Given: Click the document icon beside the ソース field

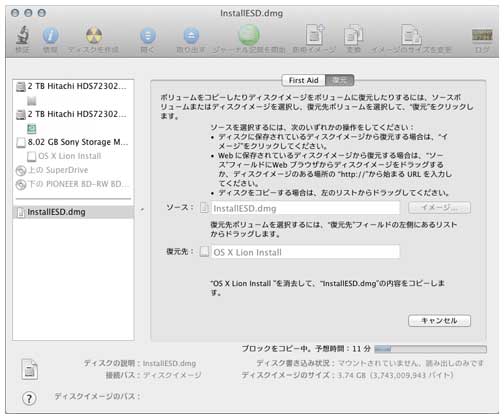Looking at the screenshot, I should click(x=204, y=208).
